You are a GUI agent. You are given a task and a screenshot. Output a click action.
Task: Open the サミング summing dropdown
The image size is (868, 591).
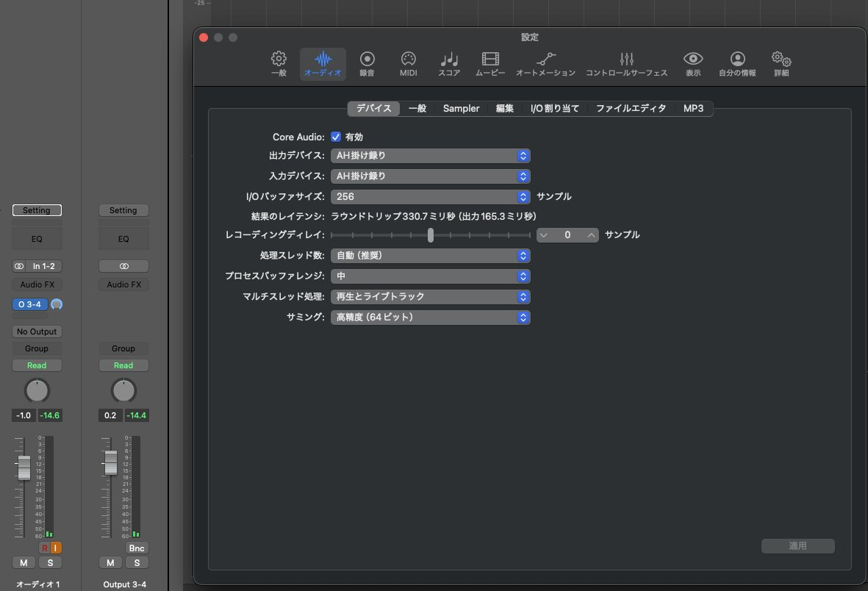pos(430,318)
